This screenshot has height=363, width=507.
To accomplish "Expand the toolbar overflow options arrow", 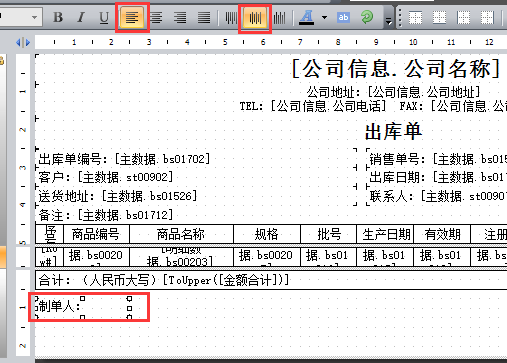I will pos(389,21).
